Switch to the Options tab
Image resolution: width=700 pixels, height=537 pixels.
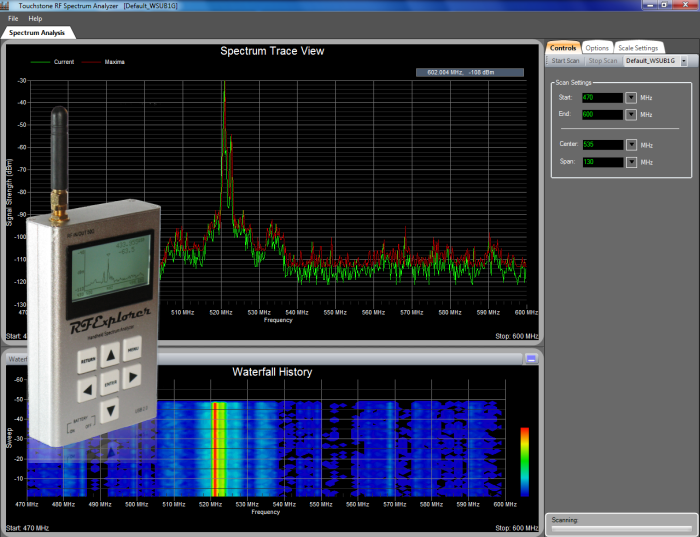tap(597, 47)
